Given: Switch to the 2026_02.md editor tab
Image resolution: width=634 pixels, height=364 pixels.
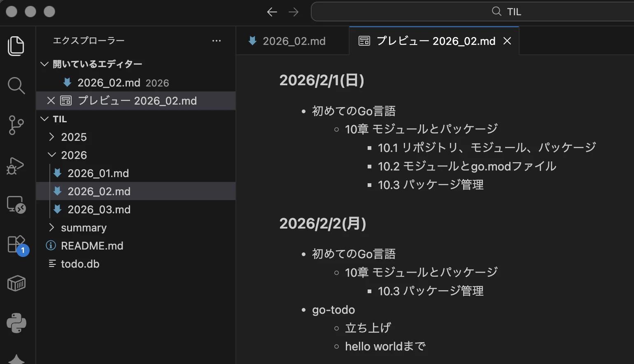Looking at the screenshot, I should click(x=292, y=41).
